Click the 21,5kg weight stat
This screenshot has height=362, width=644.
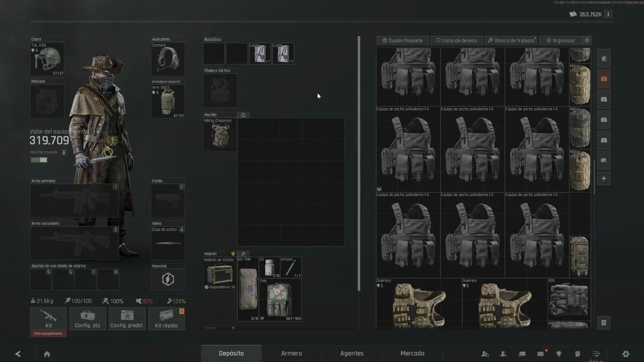click(42, 301)
